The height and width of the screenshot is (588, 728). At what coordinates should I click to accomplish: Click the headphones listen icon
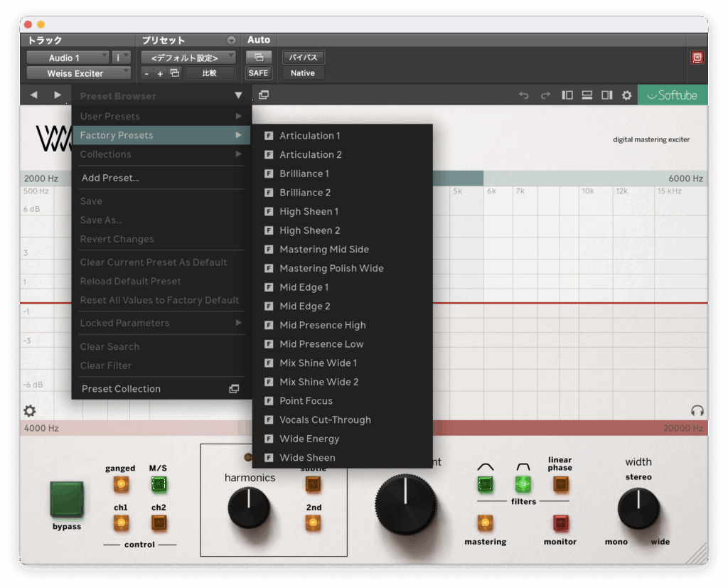[x=697, y=410]
